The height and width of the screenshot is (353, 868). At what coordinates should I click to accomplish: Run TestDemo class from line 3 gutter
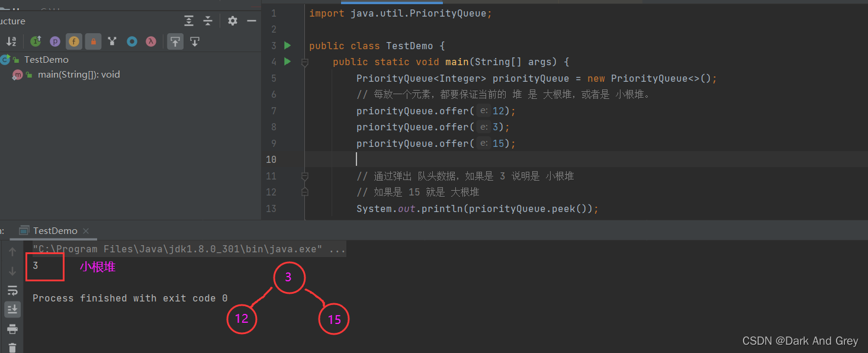[288, 46]
